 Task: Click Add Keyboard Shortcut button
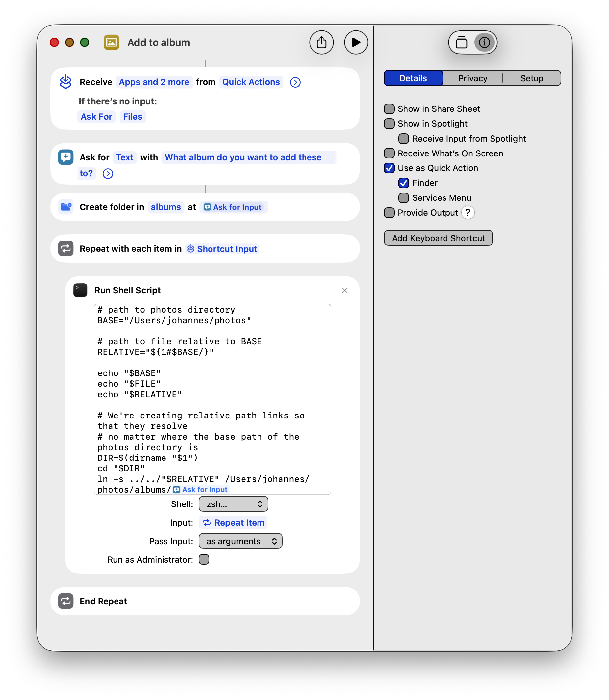pyautogui.click(x=438, y=238)
